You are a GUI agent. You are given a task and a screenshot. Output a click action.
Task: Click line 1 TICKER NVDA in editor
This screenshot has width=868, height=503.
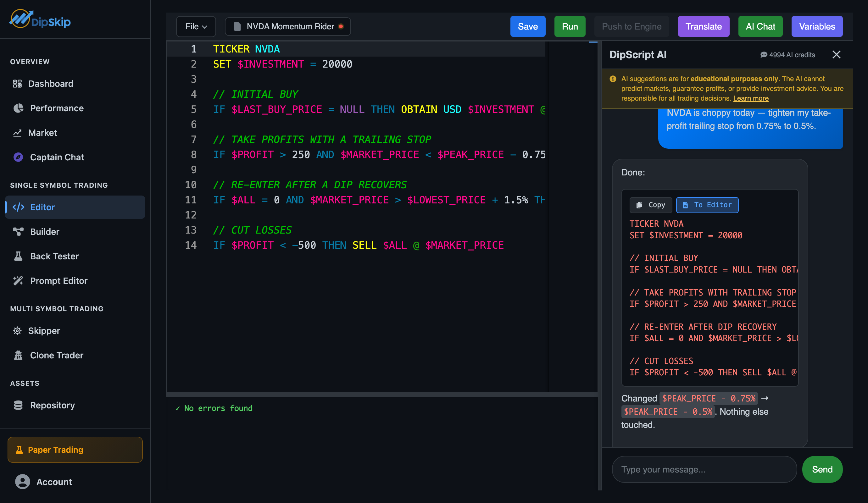pos(247,49)
